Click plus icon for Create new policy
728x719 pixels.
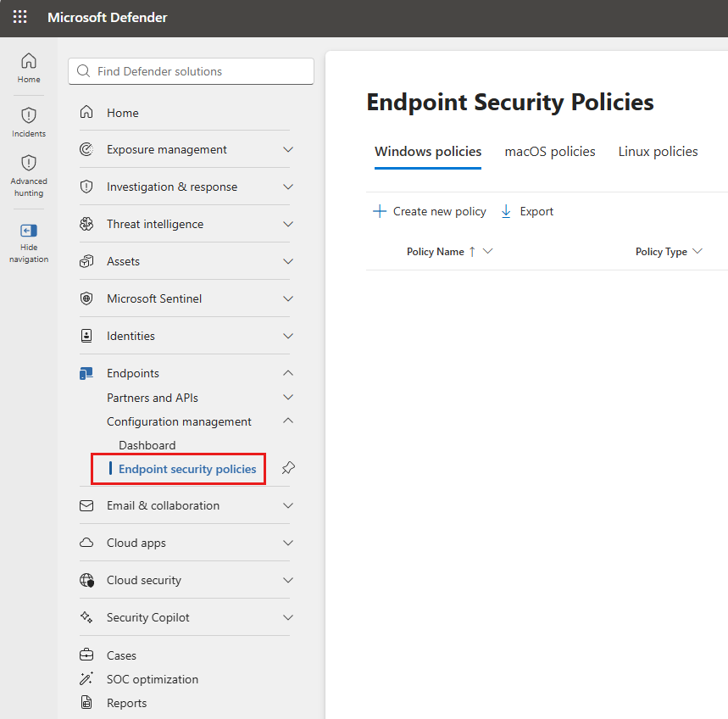click(380, 211)
